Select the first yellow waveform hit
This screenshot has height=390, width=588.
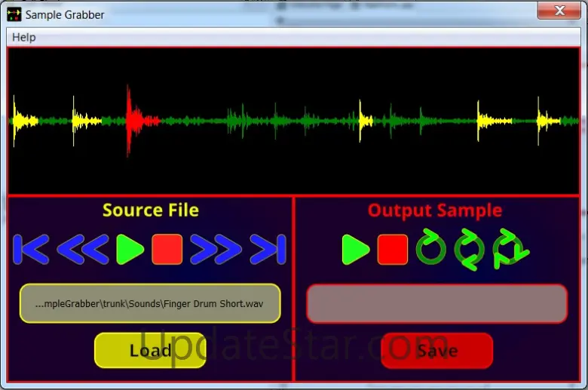25,121
